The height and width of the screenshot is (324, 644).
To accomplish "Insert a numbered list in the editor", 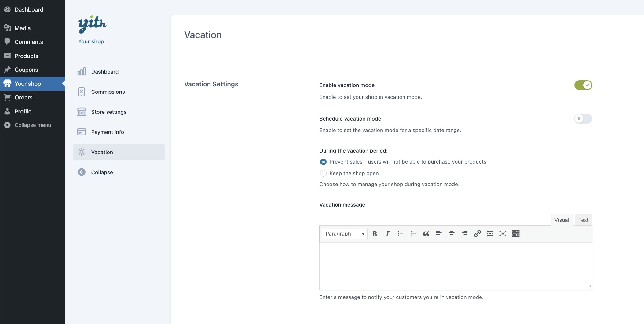I will coord(413,234).
